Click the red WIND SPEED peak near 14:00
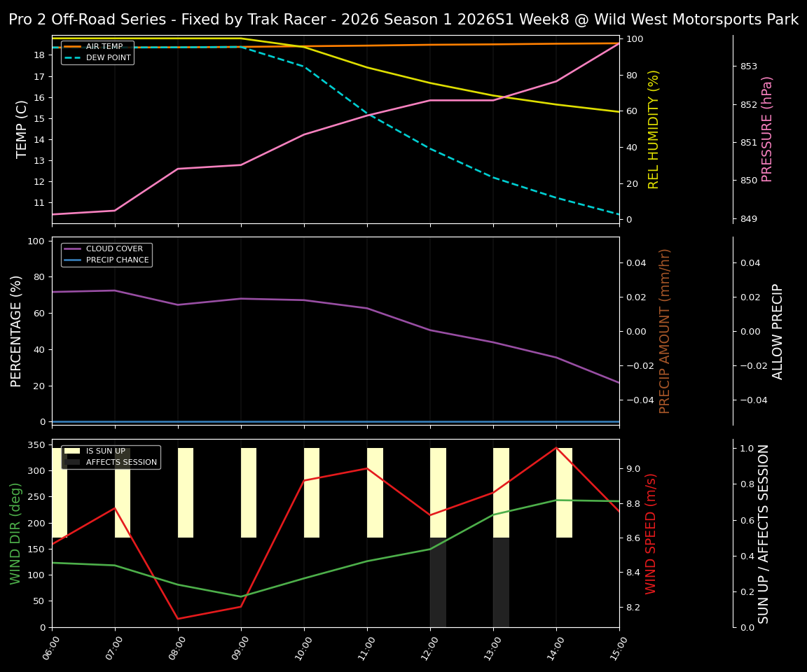Screen dimensions: 807x672 (x=556, y=448)
